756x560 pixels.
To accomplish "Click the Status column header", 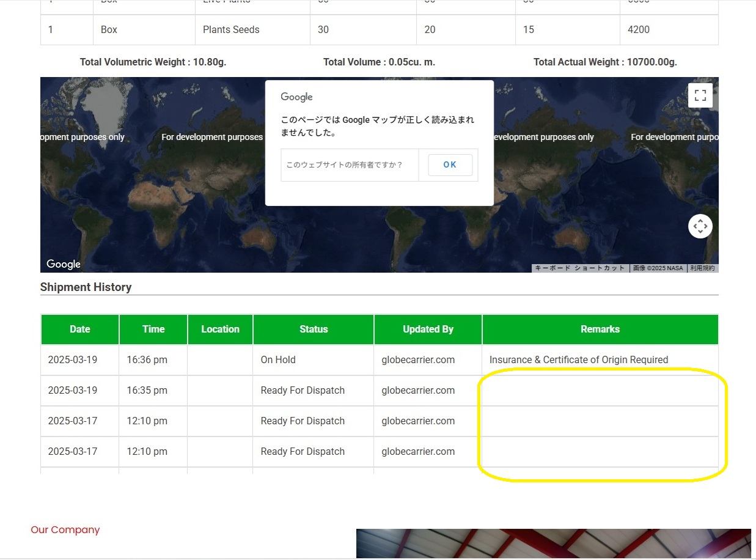I will point(314,330).
